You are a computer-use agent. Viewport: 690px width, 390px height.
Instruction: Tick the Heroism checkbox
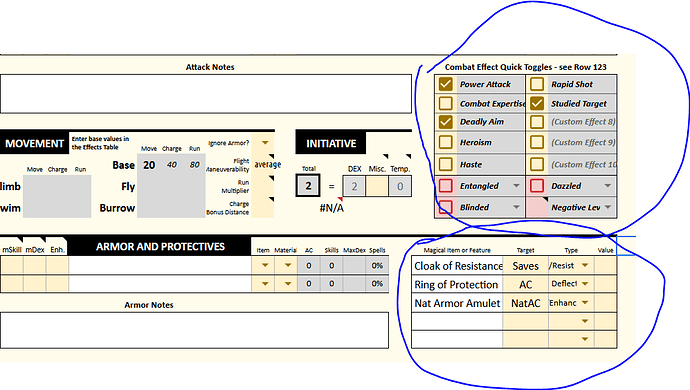click(445, 142)
